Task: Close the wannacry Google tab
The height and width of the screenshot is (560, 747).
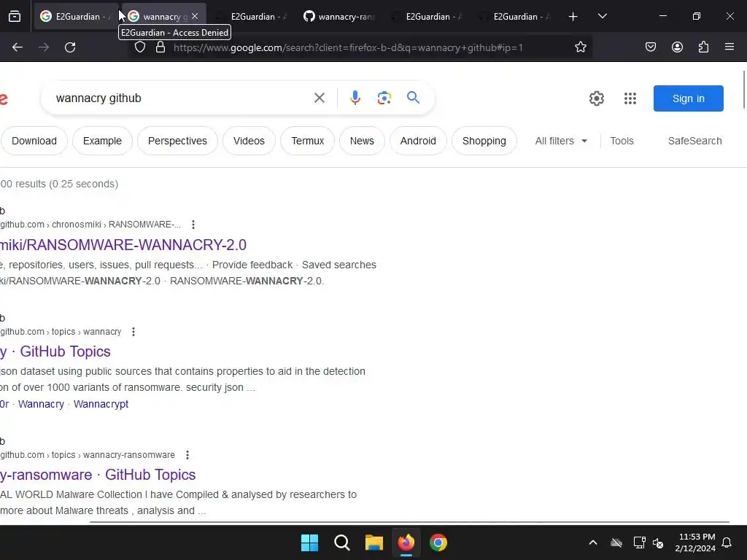Action: [194, 16]
